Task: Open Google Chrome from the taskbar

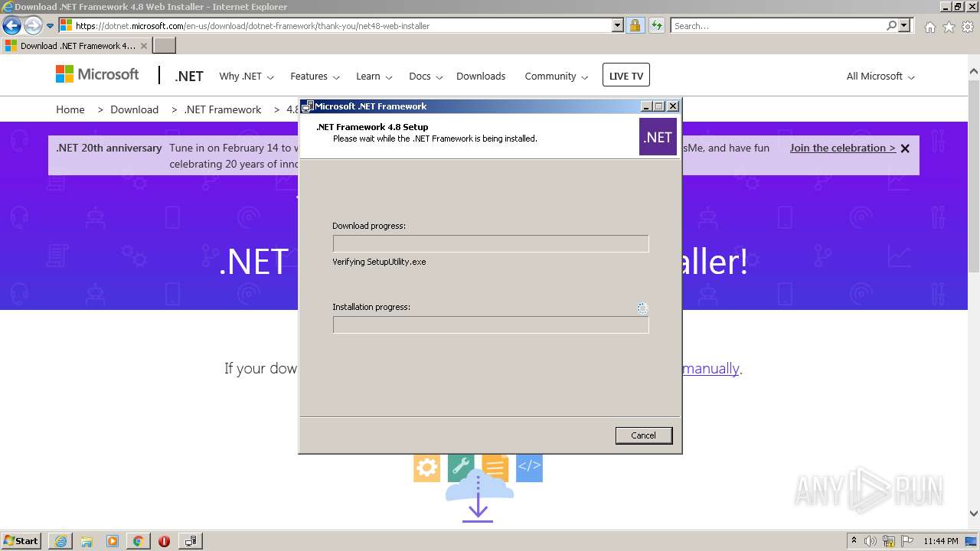Action: tap(139, 541)
